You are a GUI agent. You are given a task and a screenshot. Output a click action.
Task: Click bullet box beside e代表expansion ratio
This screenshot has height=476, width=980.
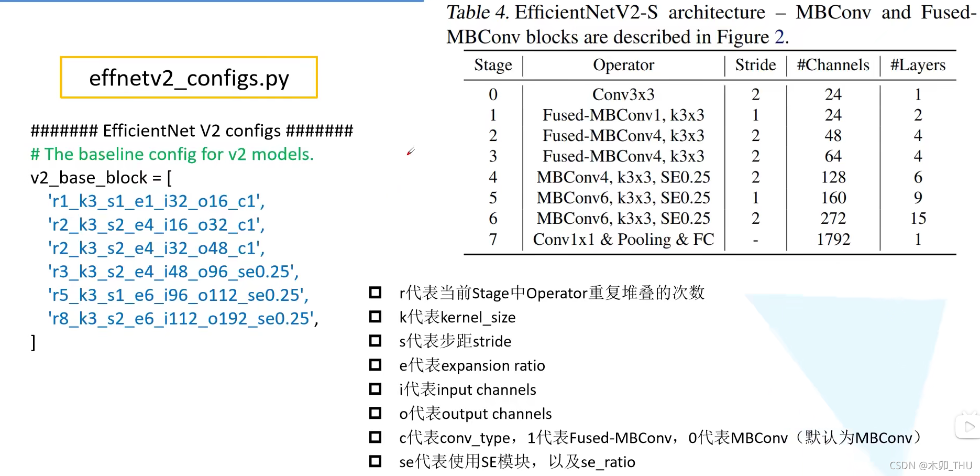point(375,365)
